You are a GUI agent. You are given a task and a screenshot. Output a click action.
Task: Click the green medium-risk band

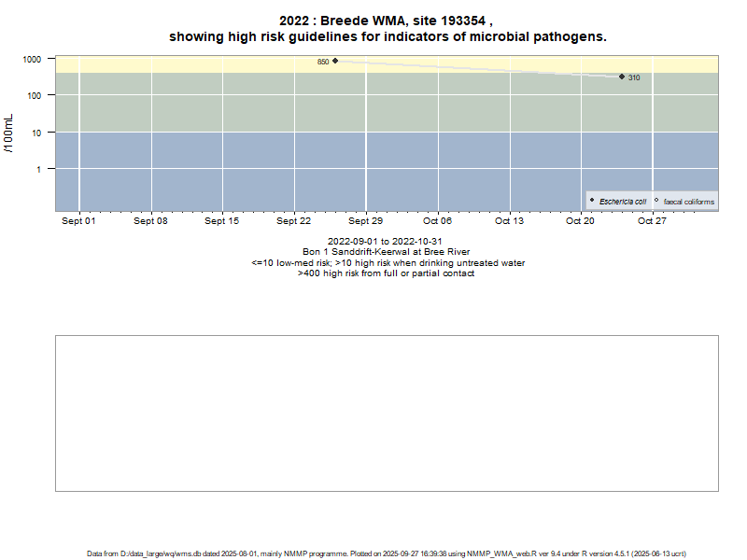(x=187, y=103)
